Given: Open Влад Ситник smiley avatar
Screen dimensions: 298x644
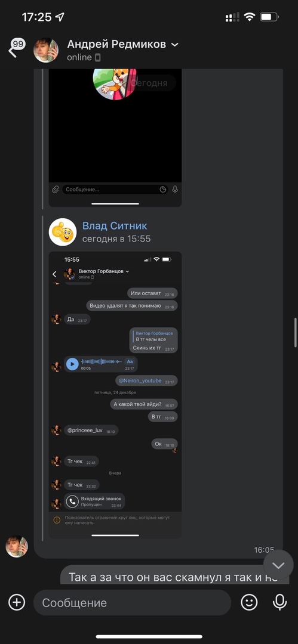Looking at the screenshot, I should 63,232.
